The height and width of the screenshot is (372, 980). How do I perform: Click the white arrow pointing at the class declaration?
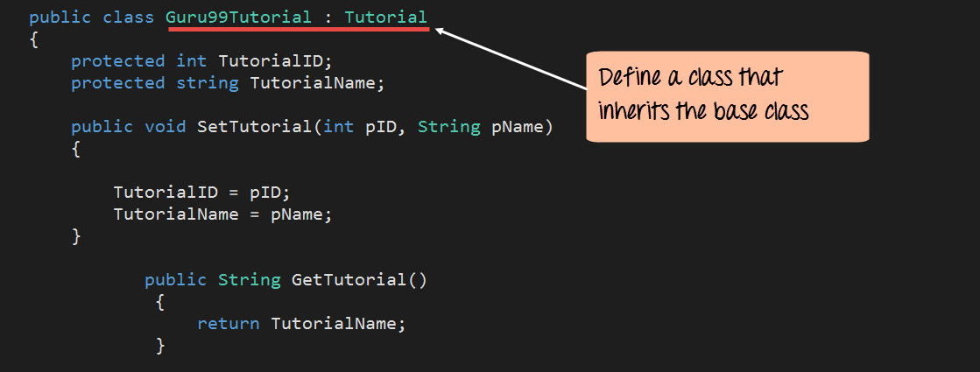click(512, 60)
